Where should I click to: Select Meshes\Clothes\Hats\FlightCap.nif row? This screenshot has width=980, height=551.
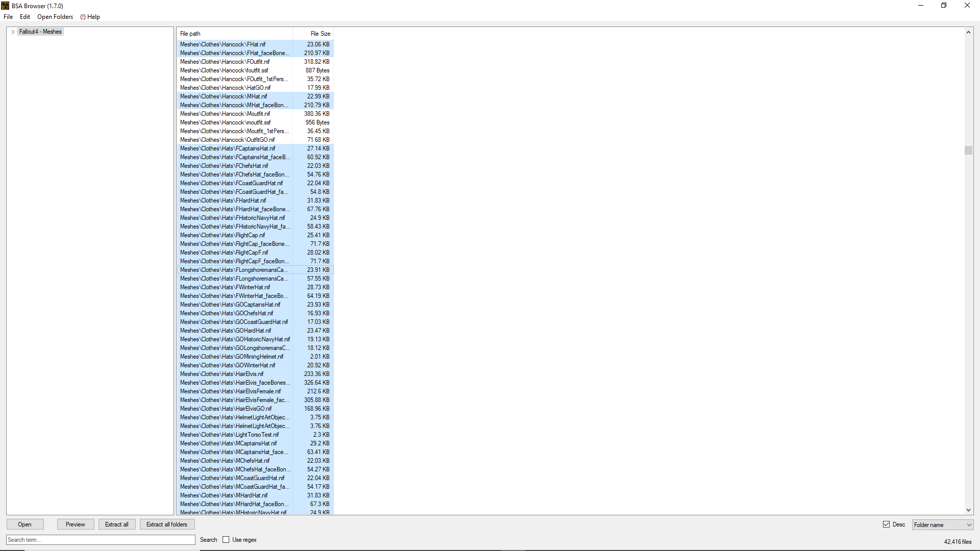(255, 235)
